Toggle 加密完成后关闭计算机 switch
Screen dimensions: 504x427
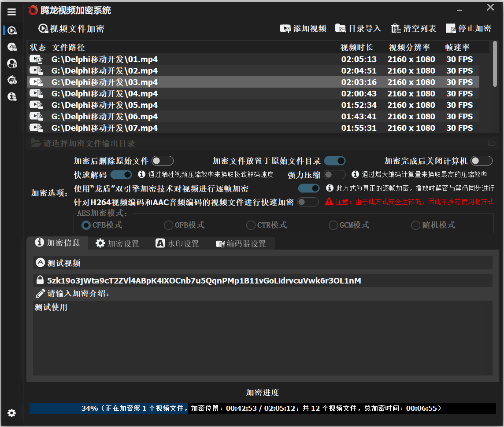481,161
